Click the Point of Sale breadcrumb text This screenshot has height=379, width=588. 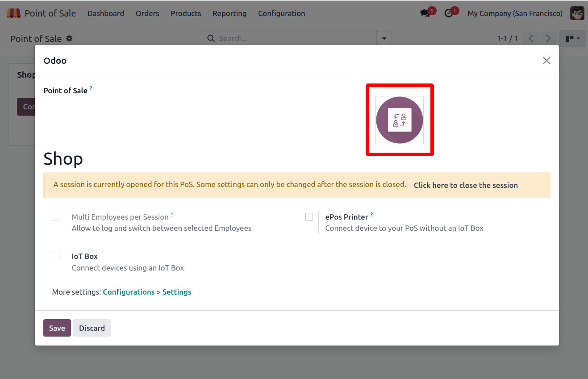(36, 38)
